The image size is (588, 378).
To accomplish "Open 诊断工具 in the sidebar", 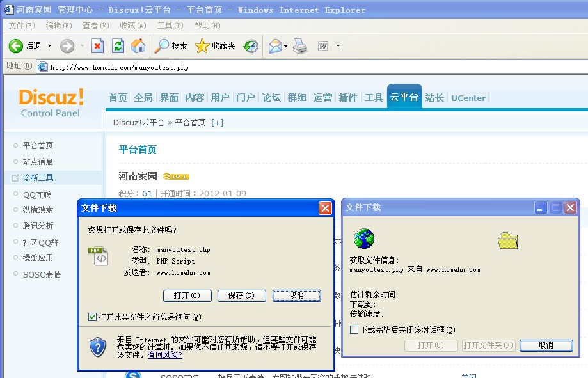I will tap(38, 178).
